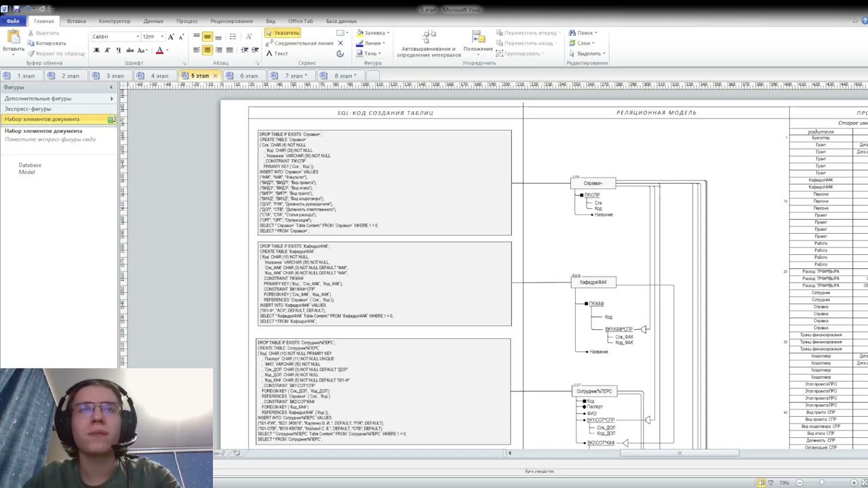Click the connection point (X) tool
This screenshot has height=488, width=868.
tap(340, 43)
